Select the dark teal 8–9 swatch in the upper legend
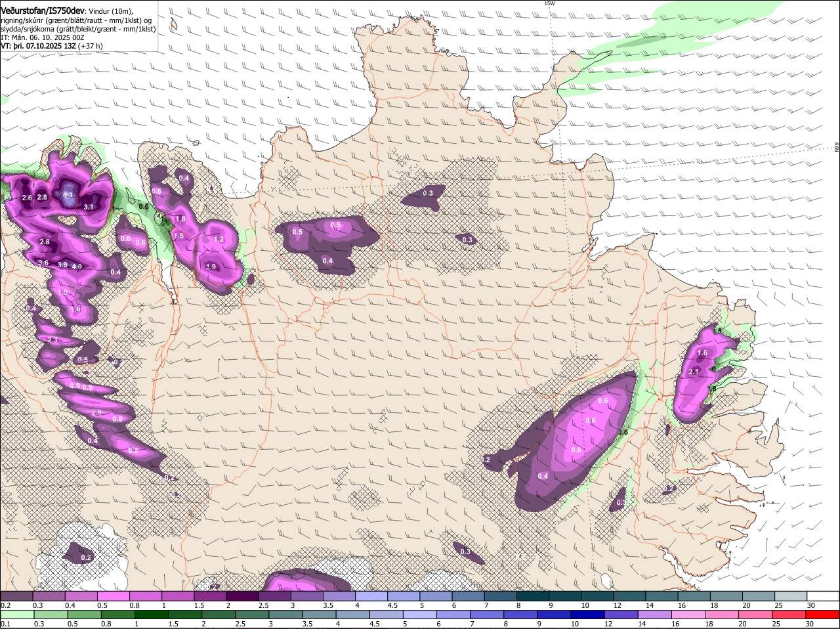This screenshot has width=840, height=629. pyautogui.click(x=534, y=596)
